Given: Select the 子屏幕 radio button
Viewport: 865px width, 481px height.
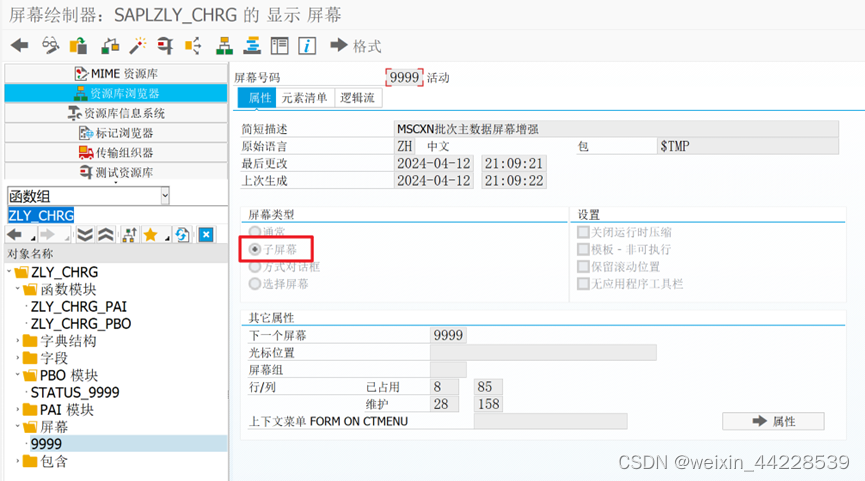Looking at the screenshot, I should (254, 249).
